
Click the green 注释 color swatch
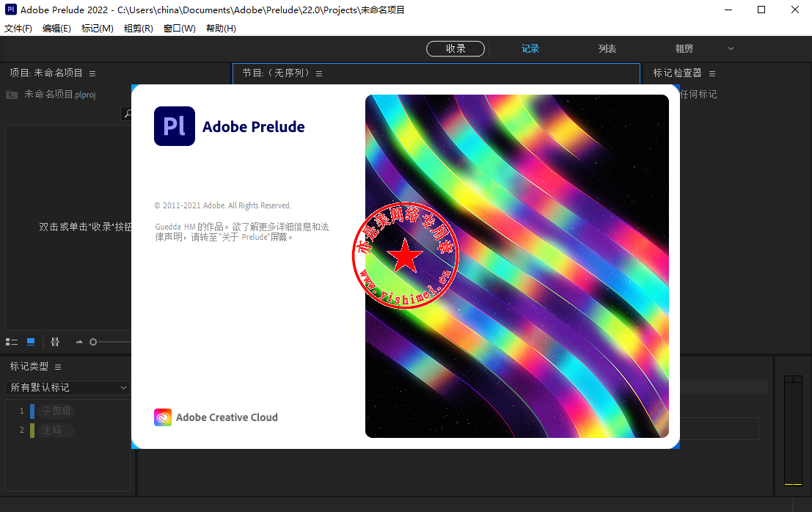(32, 430)
